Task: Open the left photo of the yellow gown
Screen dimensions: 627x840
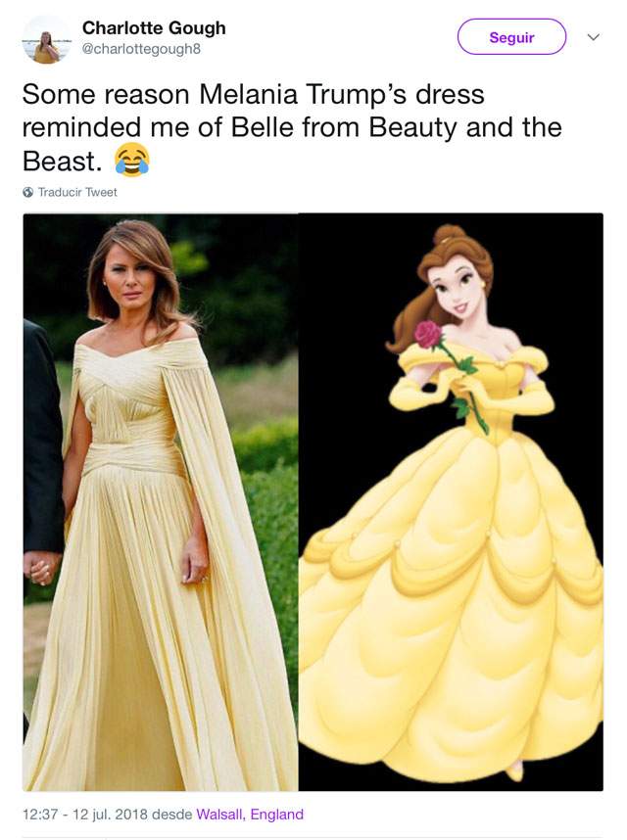Action: tap(161, 502)
